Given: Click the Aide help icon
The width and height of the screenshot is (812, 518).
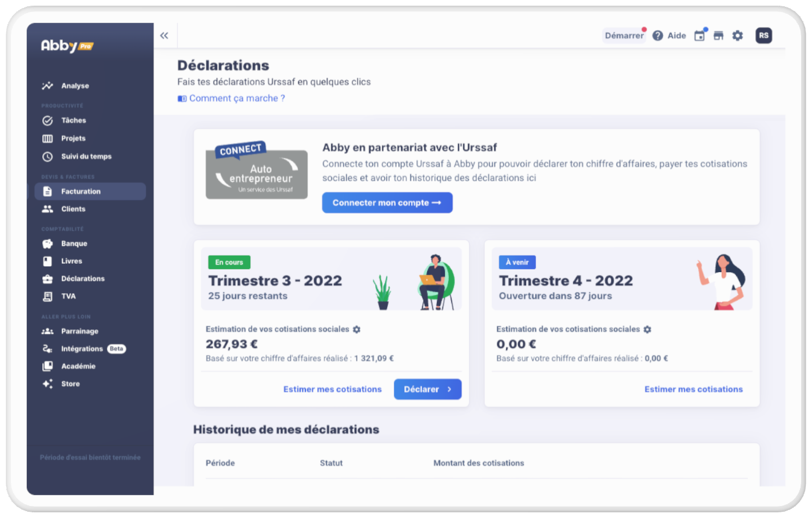Looking at the screenshot, I should coord(658,35).
